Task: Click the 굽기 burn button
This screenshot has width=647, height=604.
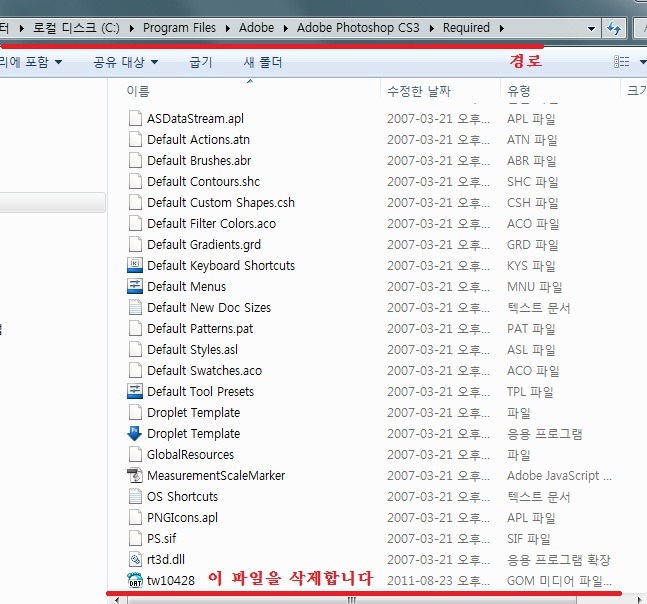Action: coord(201,62)
